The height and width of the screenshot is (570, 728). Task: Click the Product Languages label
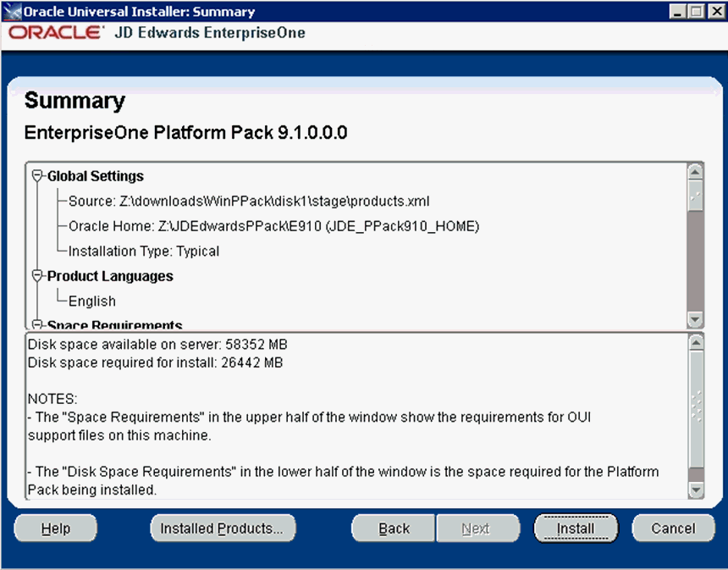coord(110,276)
